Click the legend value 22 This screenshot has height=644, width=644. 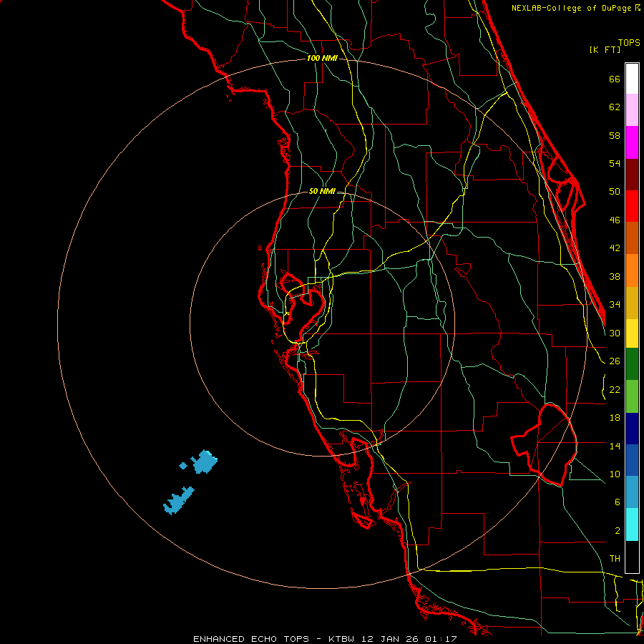[615, 390]
